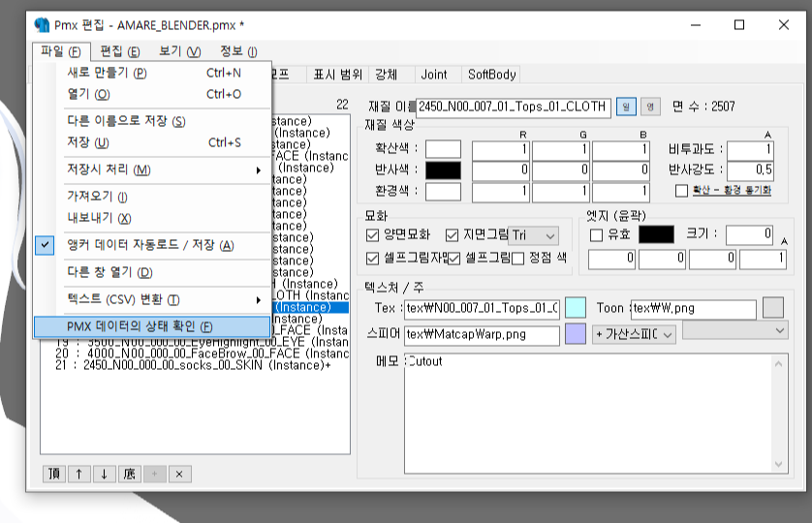The height and width of the screenshot is (523, 812).
Task: Select material 21 socks_00_SKIN row
Action: coord(193,365)
